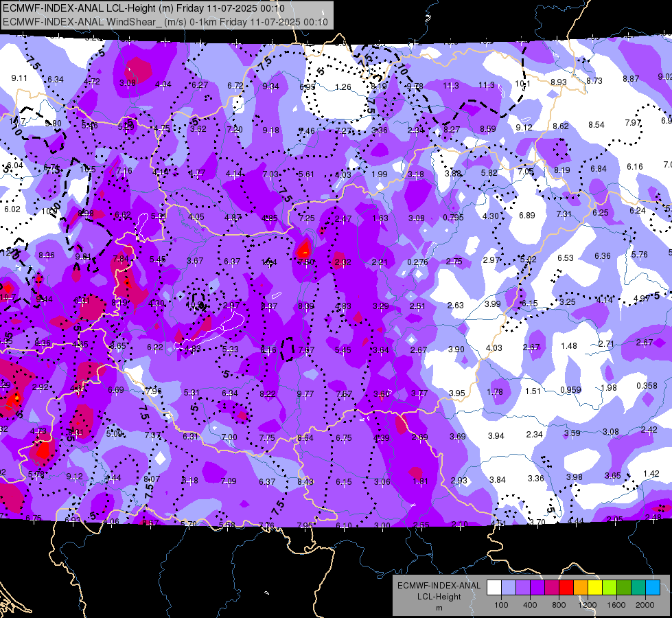This screenshot has width=672, height=618.
Task: Select the red legend color swatch
Action: tap(566, 588)
